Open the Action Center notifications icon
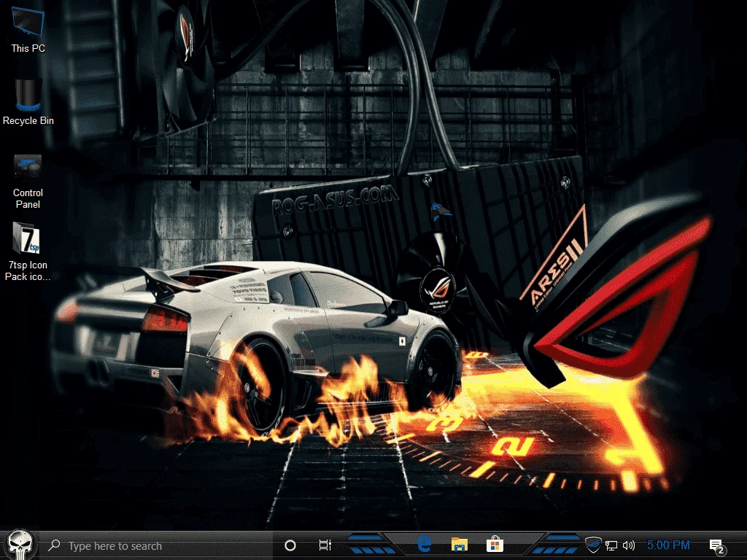Image resolution: width=747 pixels, height=560 pixels. [717, 547]
